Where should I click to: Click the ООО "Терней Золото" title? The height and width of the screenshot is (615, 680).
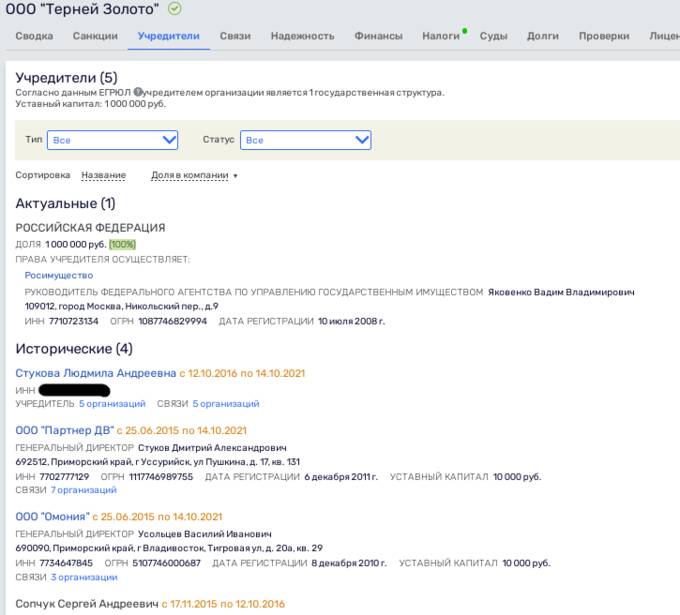coord(82,9)
